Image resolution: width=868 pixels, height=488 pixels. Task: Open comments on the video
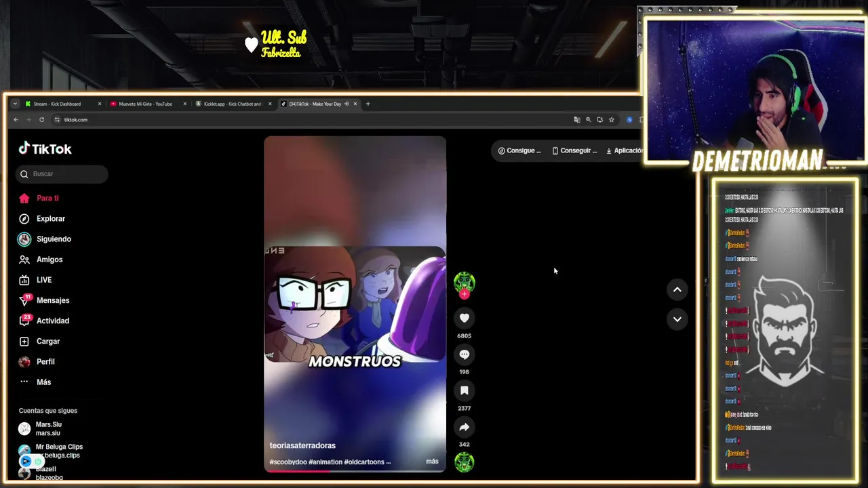click(465, 354)
